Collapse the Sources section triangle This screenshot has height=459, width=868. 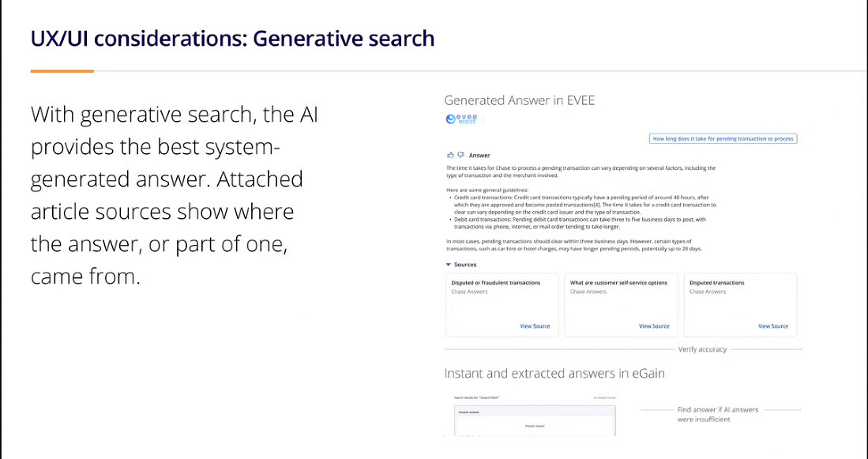point(448,265)
